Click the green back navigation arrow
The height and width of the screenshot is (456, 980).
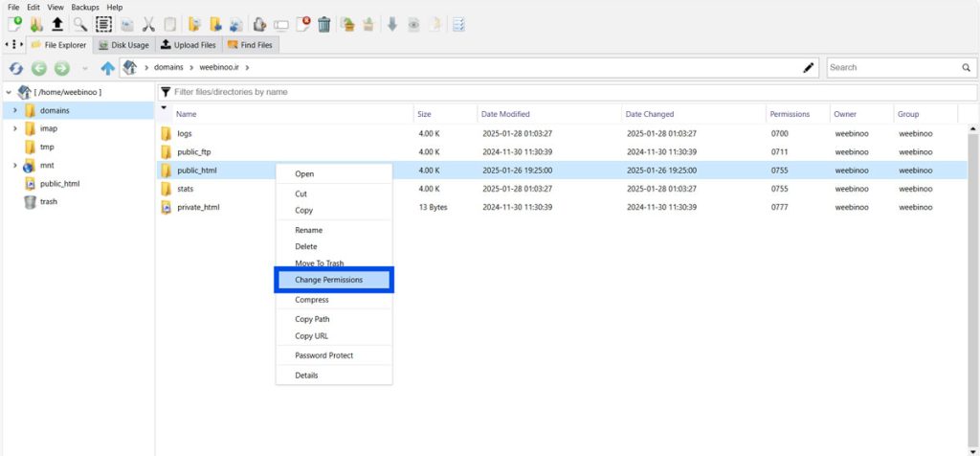(x=39, y=68)
